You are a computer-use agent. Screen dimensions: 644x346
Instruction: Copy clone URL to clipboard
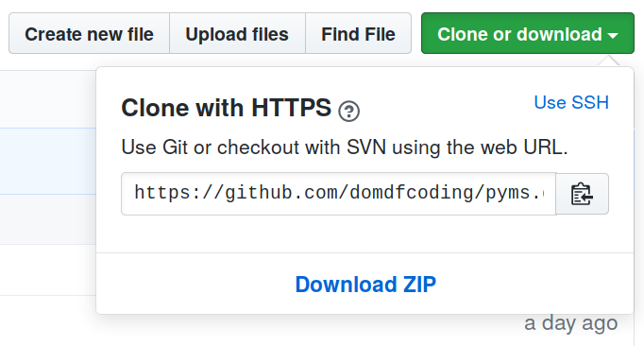[582, 194]
